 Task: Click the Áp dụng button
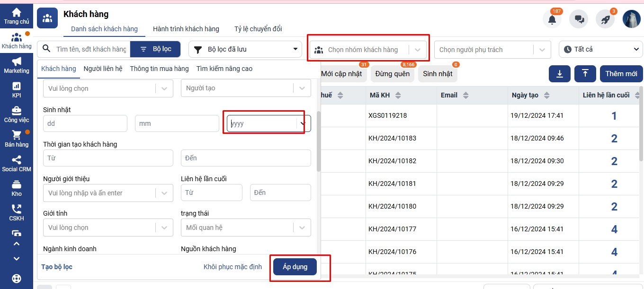[x=295, y=267]
